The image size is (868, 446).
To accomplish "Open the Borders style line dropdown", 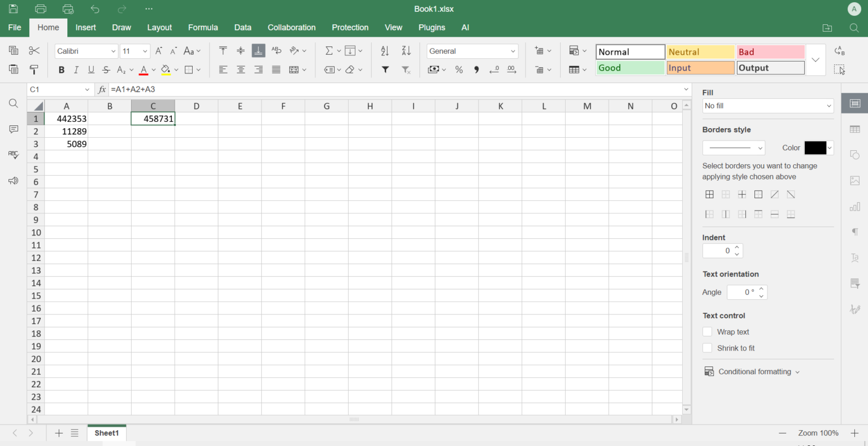I will click(734, 147).
